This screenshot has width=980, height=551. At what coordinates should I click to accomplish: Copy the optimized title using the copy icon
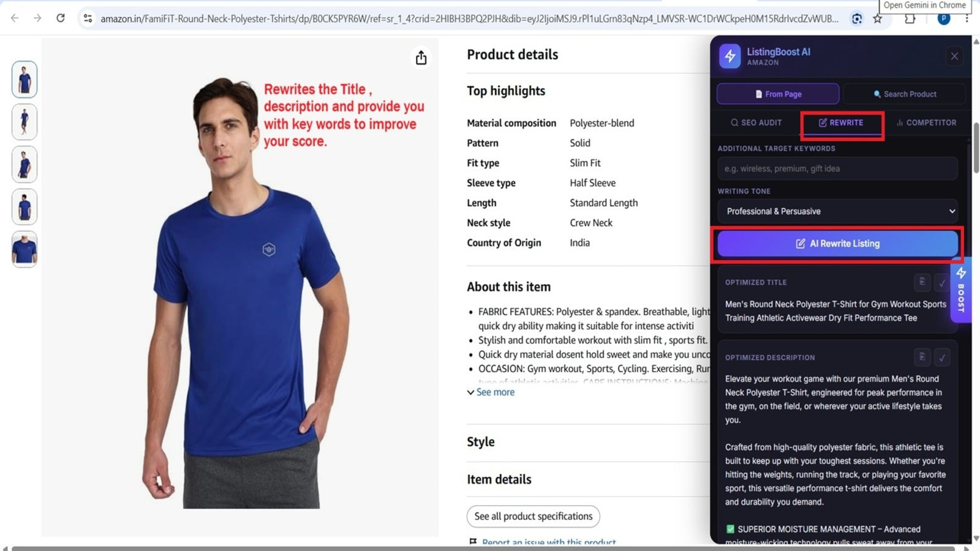pyautogui.click(x=922, y=282)
